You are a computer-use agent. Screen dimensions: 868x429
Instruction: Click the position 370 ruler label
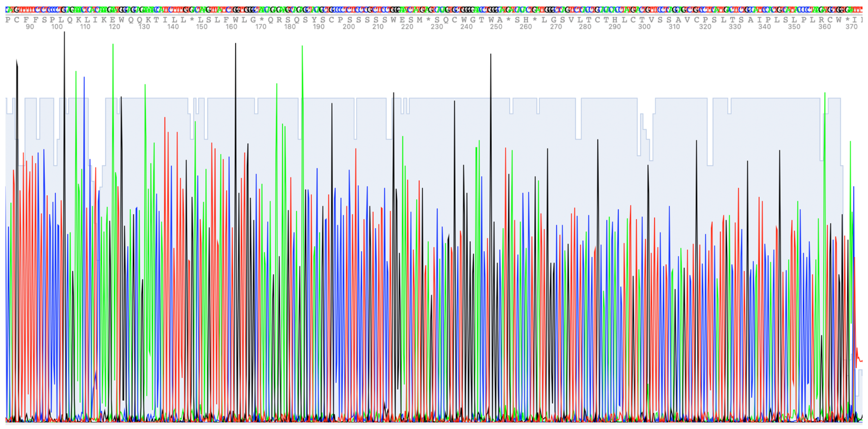(851, 27)
